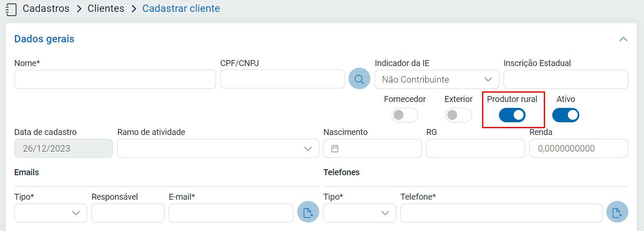Open the telephone Tipo dropdown

click(359, 213)
